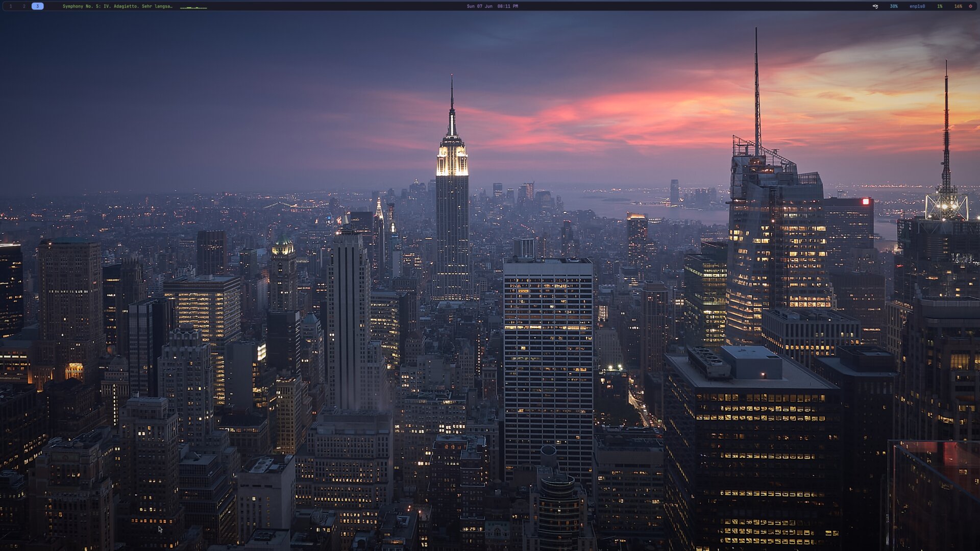Switch to workspace 2 in the bar

(x=24, y=6)
